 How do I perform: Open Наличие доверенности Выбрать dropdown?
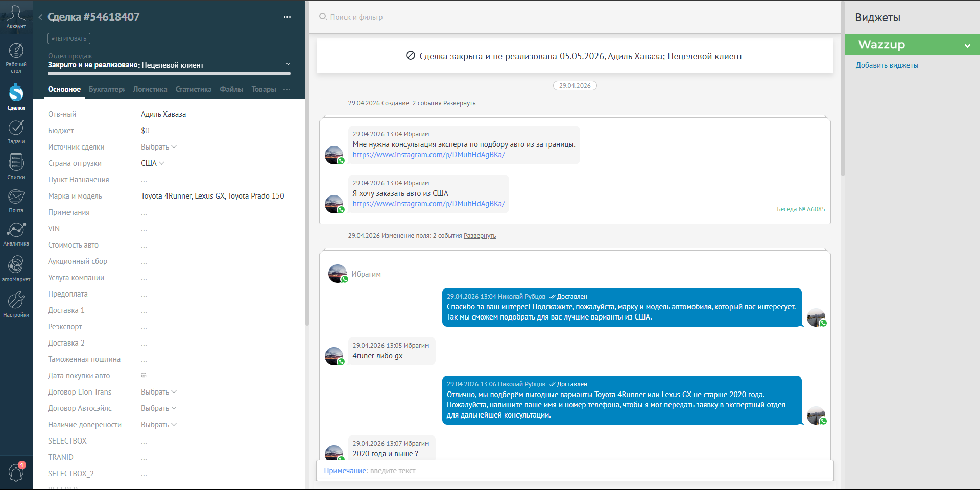point(159,425)
